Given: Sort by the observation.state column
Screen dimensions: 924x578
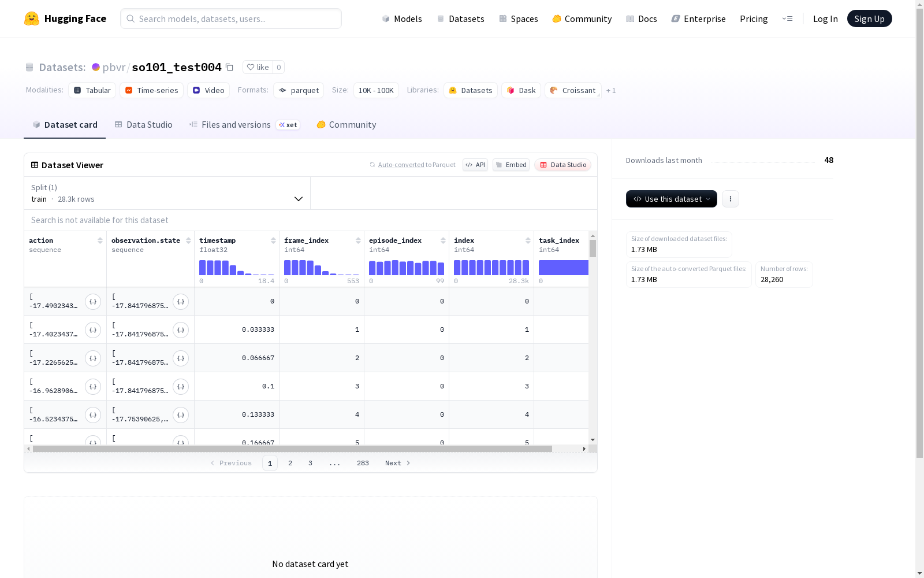Looking at the screenshot, I should click(x=188, y=240).
